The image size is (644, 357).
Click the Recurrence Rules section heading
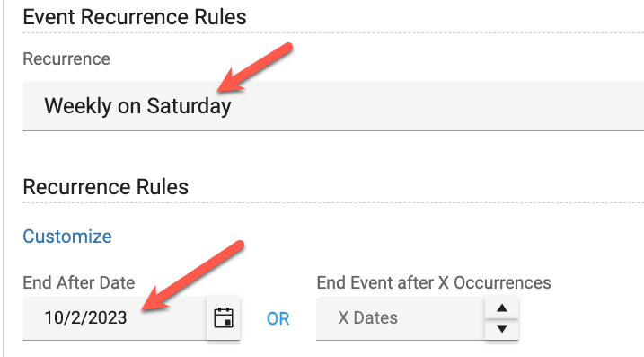click(106, 187)
